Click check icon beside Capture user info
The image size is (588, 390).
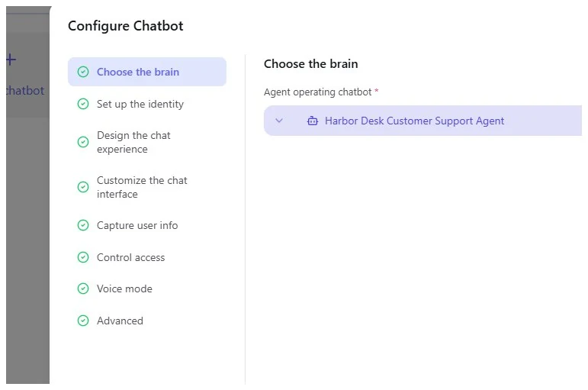[83, 225]
